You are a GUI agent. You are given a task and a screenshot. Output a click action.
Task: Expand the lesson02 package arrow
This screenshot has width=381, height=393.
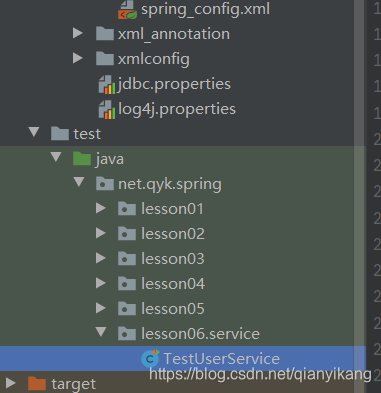[100, 233]
